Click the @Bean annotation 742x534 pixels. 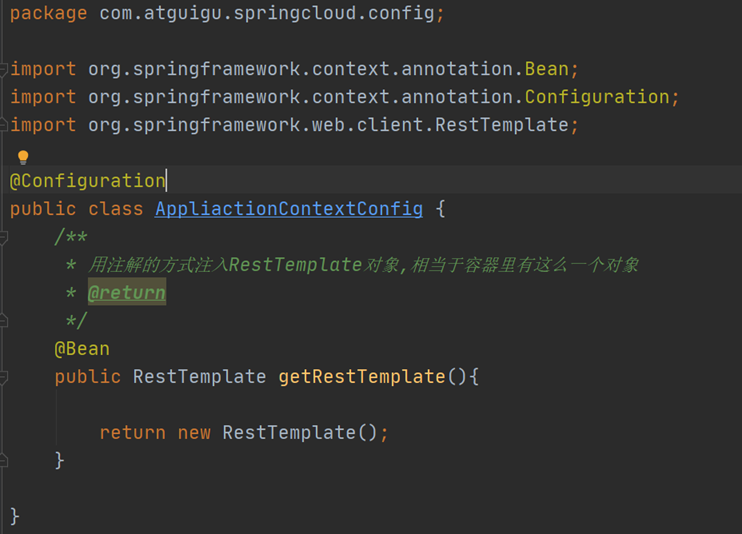(82, 349)
